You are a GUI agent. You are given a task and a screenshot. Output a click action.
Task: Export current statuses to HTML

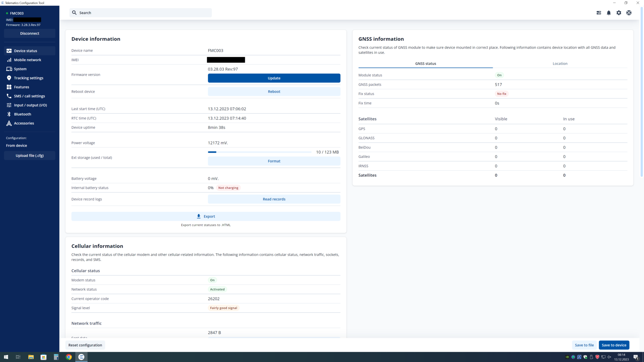pyautogui.click(x=206, y=217)
